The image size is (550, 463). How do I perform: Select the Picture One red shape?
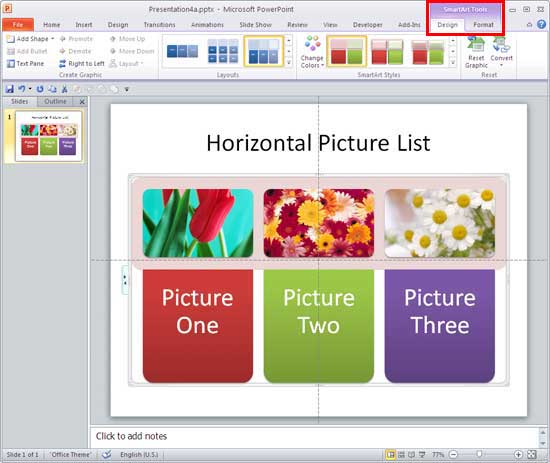coord(198,326)
